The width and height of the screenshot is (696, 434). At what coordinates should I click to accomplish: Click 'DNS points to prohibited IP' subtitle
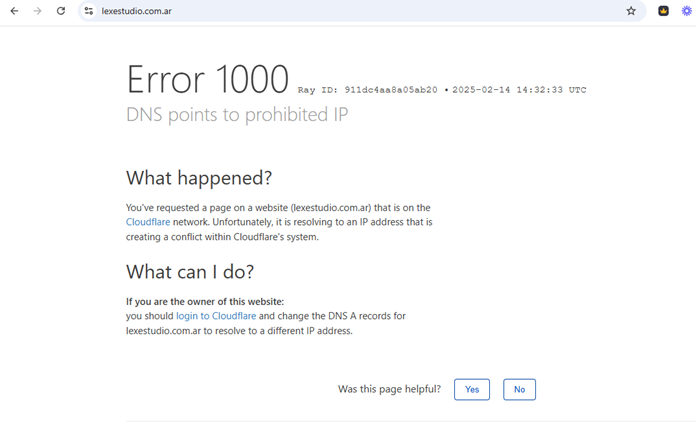(237, 114)
